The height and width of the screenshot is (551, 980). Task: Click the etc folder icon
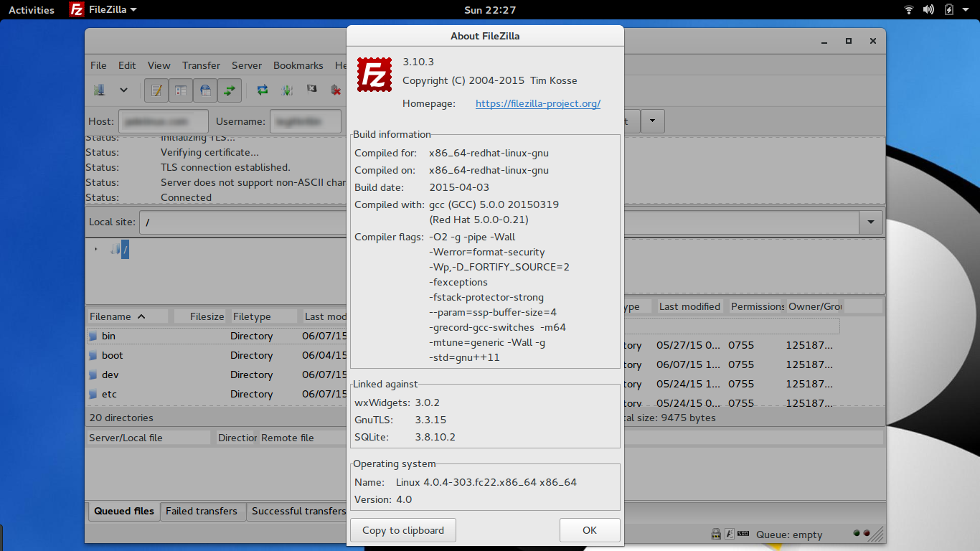point(93,394)
